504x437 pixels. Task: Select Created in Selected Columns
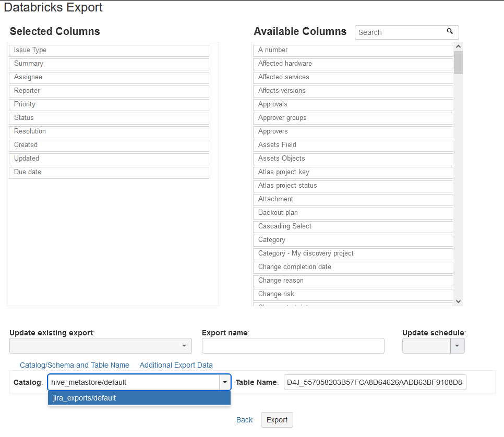[109, 145]
